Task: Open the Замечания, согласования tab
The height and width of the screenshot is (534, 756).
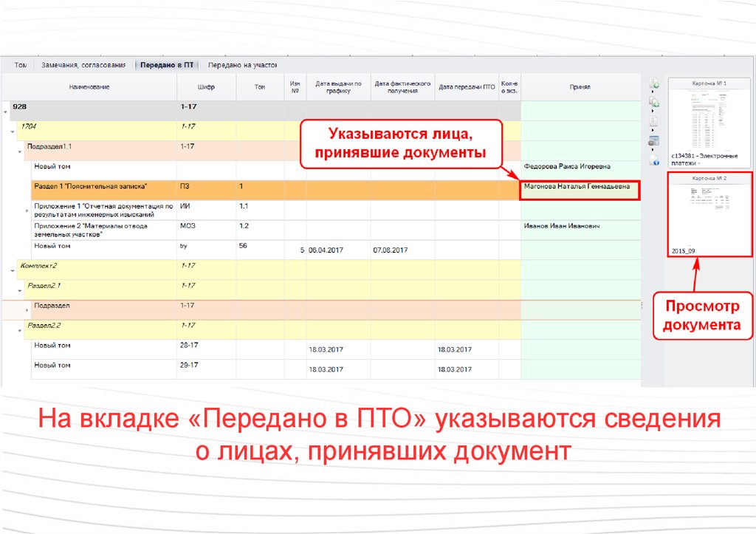Action: [x=83, y=65]
